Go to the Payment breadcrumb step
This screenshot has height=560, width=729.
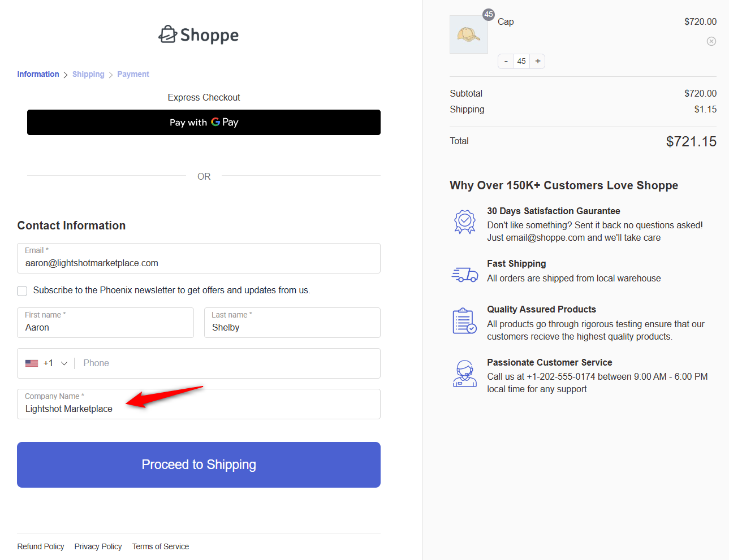coord(133,74)
